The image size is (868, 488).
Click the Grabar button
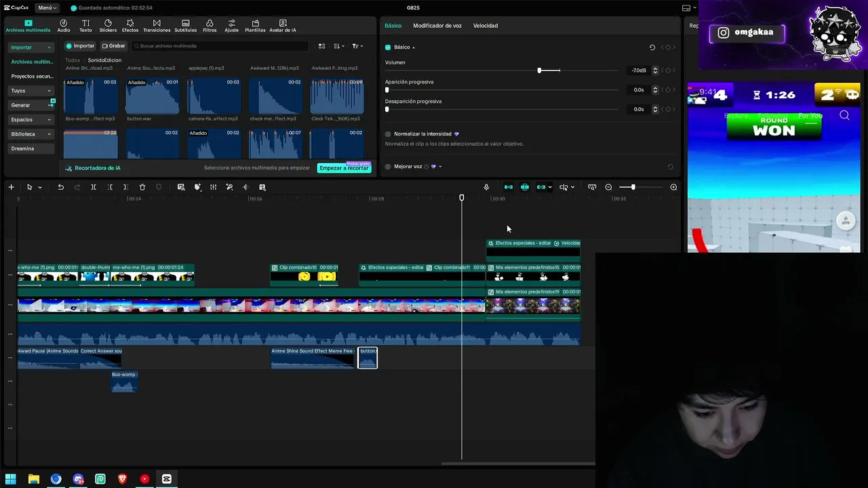point(113,46)
